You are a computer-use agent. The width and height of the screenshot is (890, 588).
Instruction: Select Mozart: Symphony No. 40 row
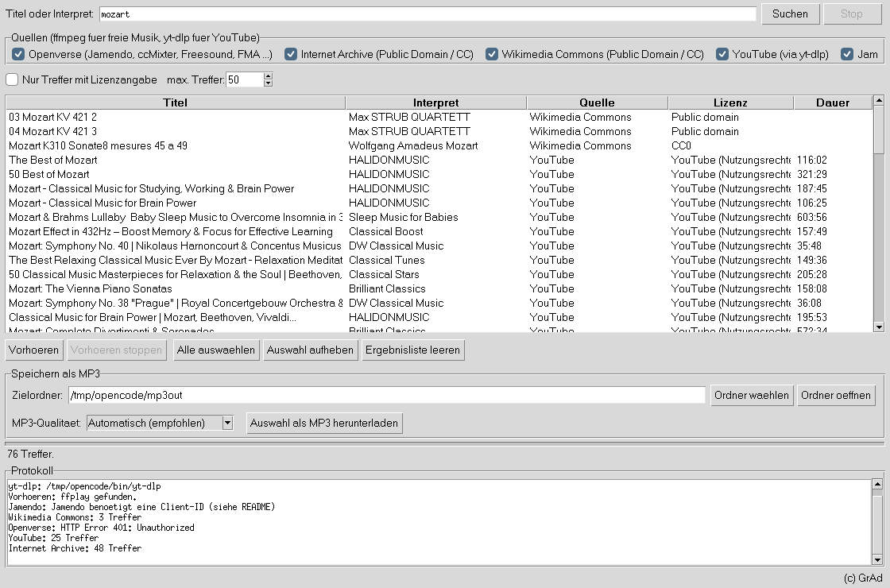[439, 246]
